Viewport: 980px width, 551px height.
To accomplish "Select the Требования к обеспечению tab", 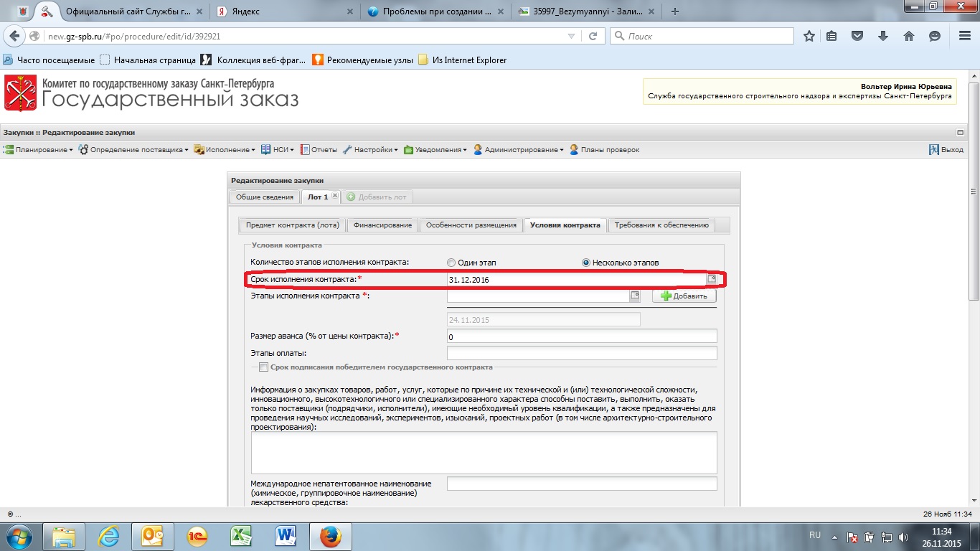I will tap(661, 225).
